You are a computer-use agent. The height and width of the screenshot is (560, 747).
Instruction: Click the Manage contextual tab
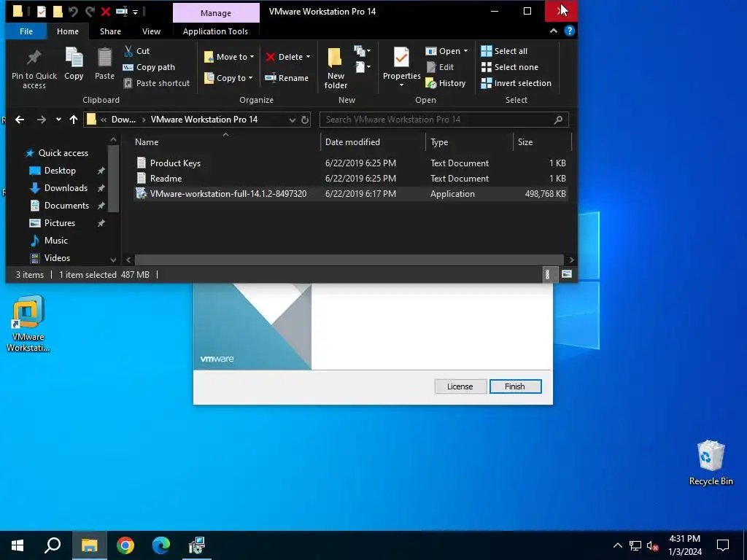[216, 13]
